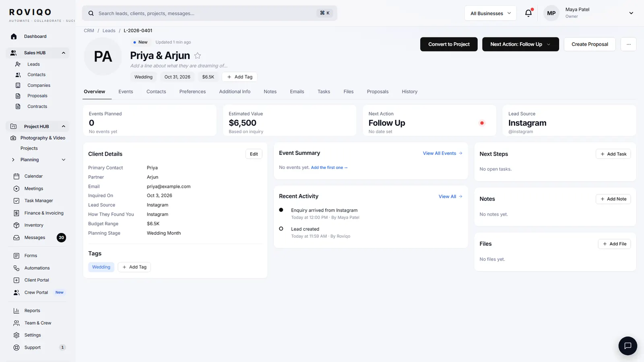Open Maya Patel account menu chevron
Screen dimensions: 644x362
pyautogui.click(x=631, y=13)
